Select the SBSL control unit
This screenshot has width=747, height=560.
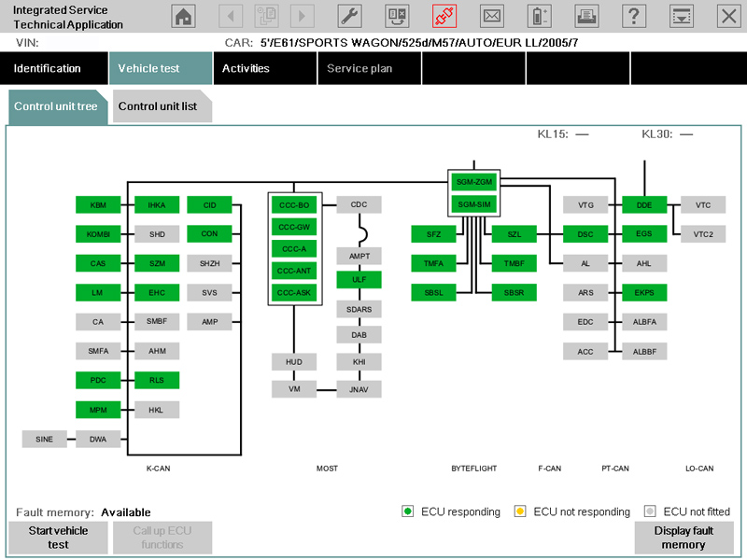(x=433, y=293)
